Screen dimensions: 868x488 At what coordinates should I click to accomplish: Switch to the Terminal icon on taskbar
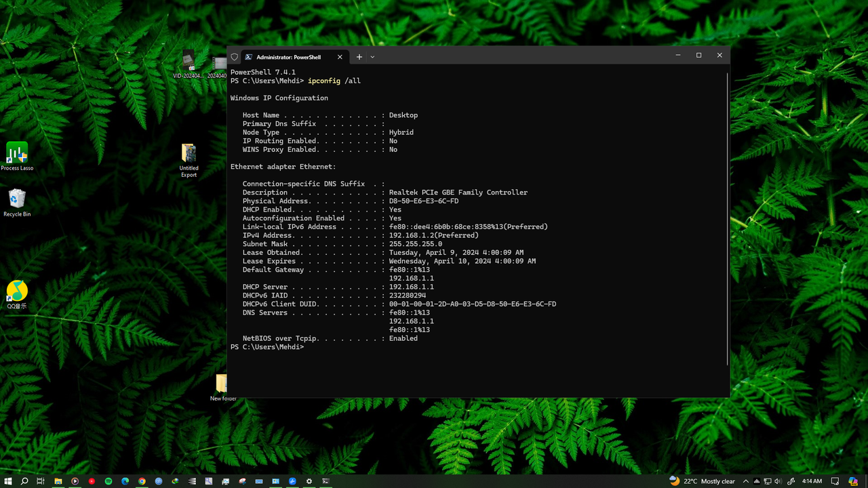325,481
